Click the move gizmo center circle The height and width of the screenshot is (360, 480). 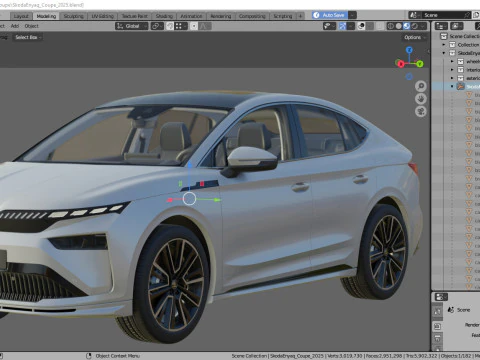pyautogui.click(x=189, y=199)
